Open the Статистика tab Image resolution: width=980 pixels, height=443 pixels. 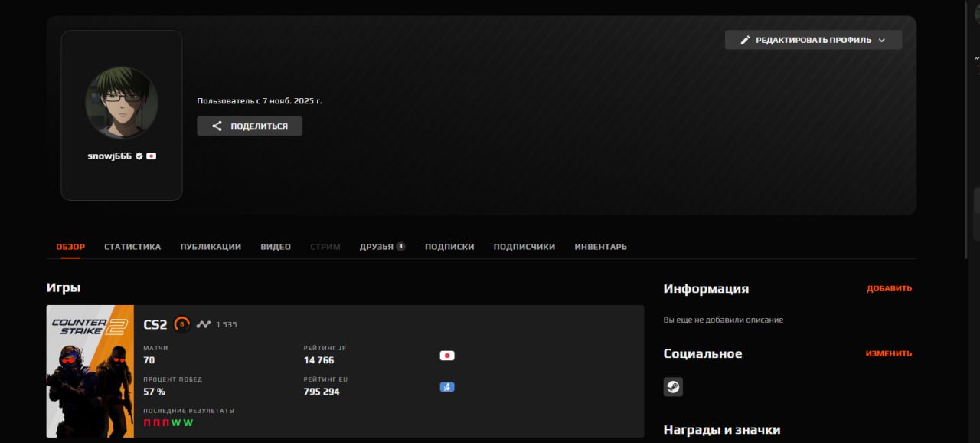pyautogui.click(x=132, y=247)
